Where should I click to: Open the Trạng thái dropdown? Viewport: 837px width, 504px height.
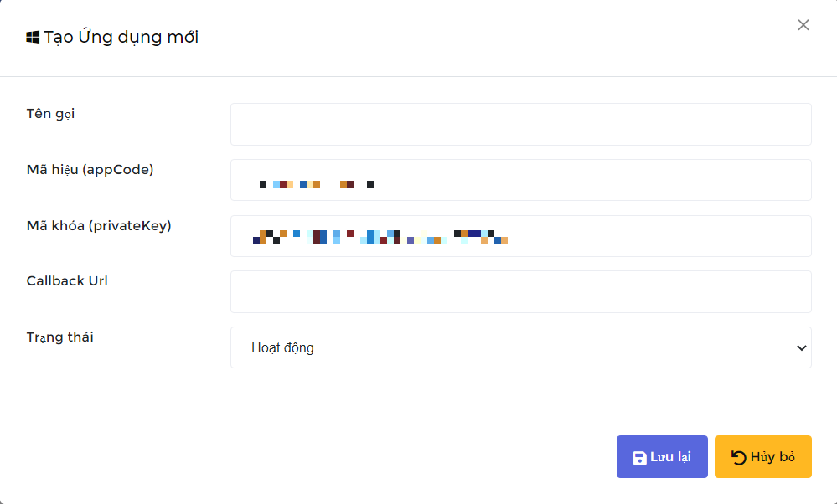pyautogui.click(x=521, y=347)
